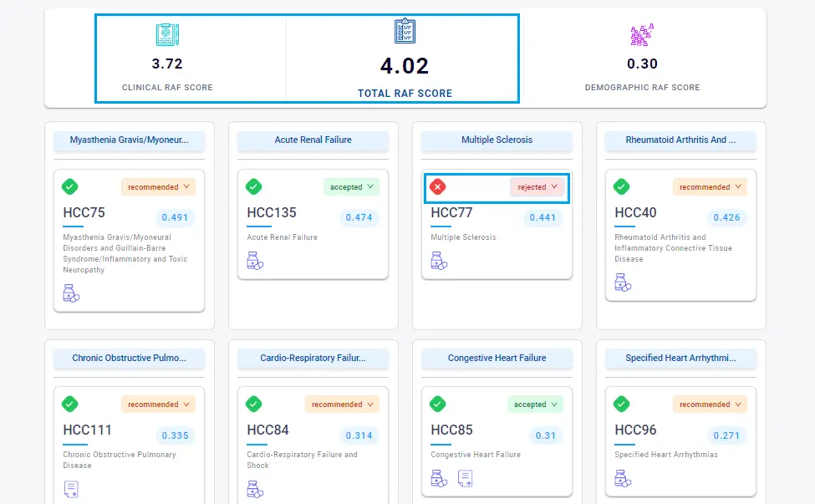Click the HCC84 code title

pyautogui.click(x=267, y=430)
